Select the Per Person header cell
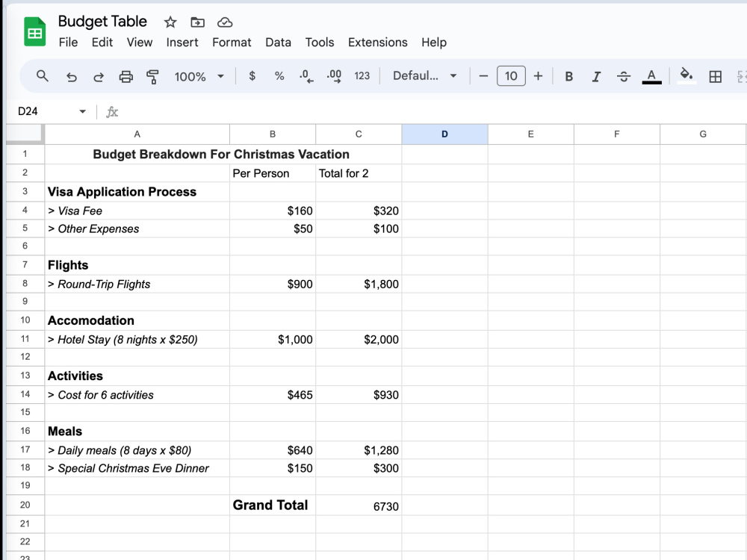 coord(273,173)
